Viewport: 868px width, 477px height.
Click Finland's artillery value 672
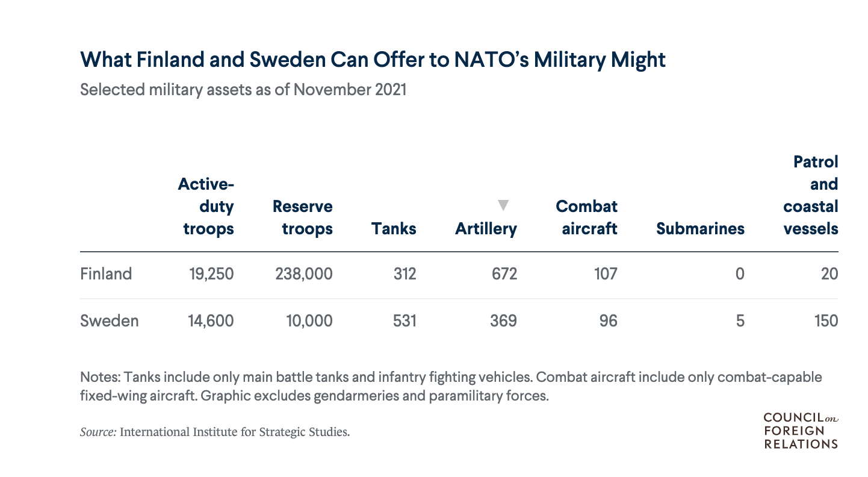pyautogui.click(x=503, y=274)
